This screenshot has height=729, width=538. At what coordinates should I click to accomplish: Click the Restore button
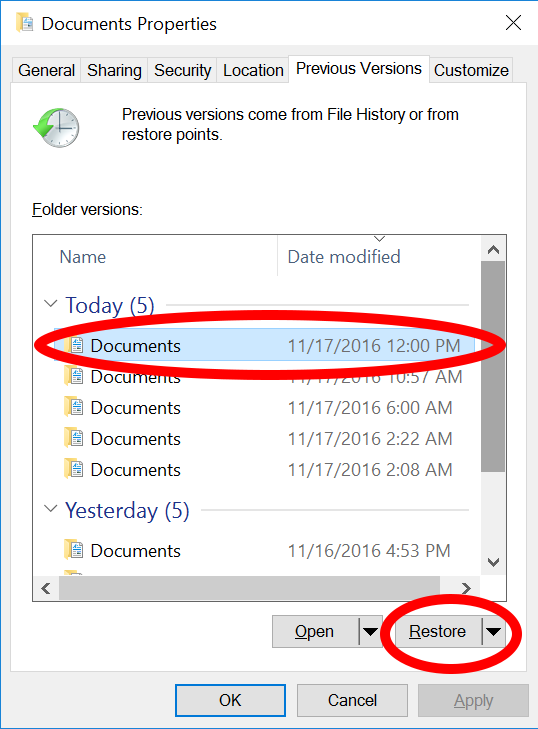pyautogui.click(x=438, y=631)
